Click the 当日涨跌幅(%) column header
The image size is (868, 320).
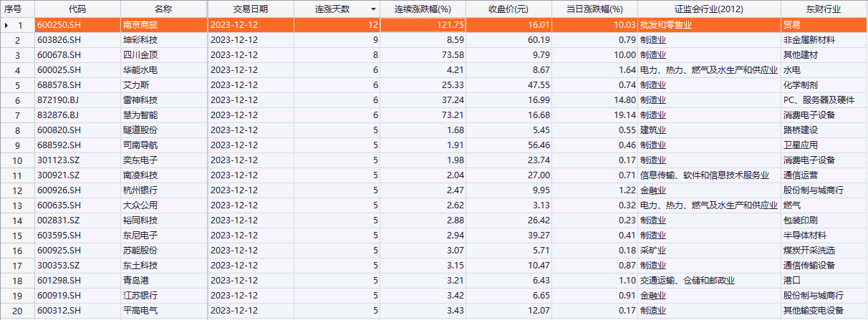594,9
